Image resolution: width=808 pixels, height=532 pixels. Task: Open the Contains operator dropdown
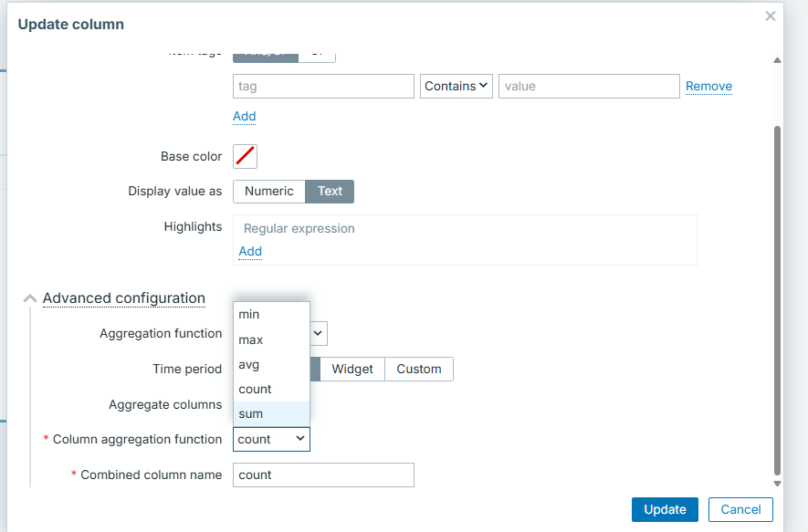(456, 86)
